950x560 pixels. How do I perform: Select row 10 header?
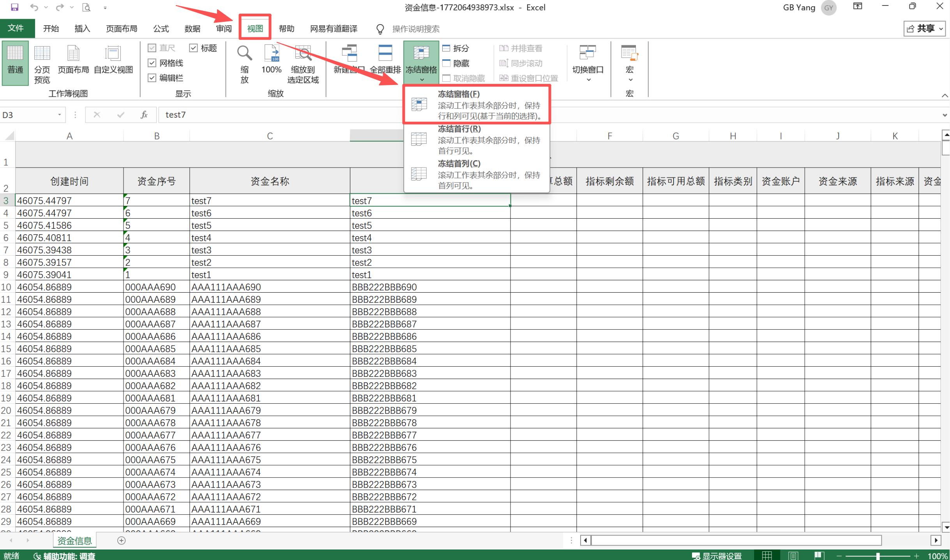tap(6, 287)
